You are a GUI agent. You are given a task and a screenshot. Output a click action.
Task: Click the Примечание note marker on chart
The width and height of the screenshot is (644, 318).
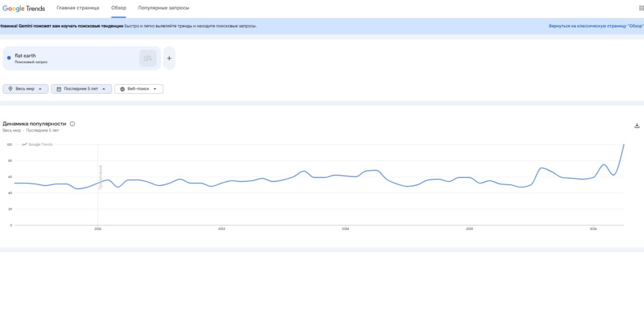click(x=100, y=177)
